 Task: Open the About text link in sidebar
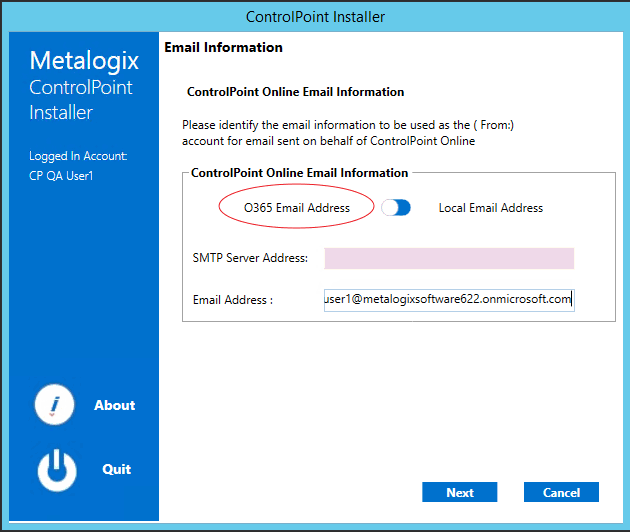pyautogui.click(x=114, y=405)
